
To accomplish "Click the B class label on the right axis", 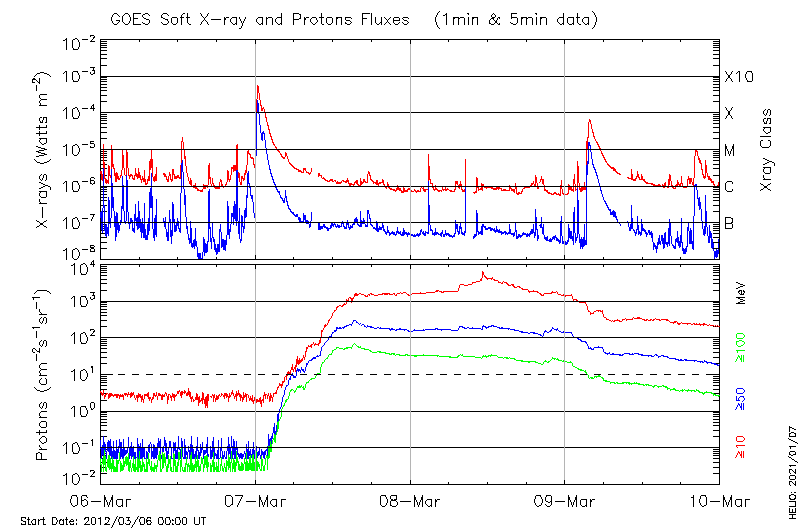I will tap(730, 223).
